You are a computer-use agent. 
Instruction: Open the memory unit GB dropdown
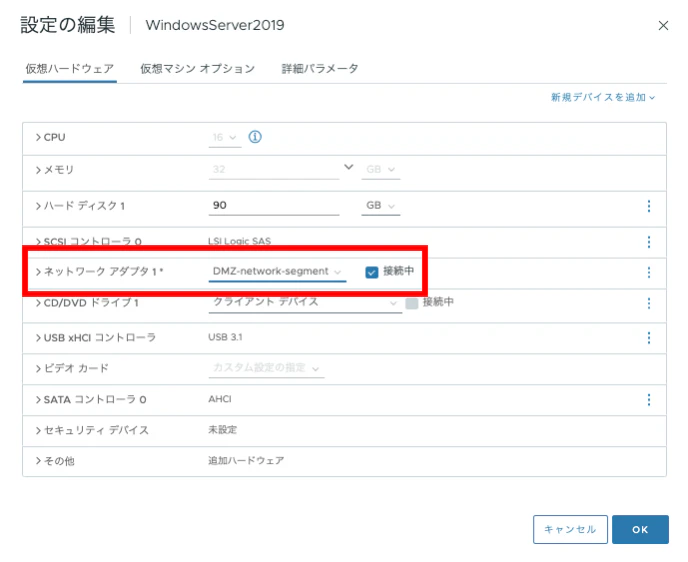pyautogui.click(x=380, y=169)
